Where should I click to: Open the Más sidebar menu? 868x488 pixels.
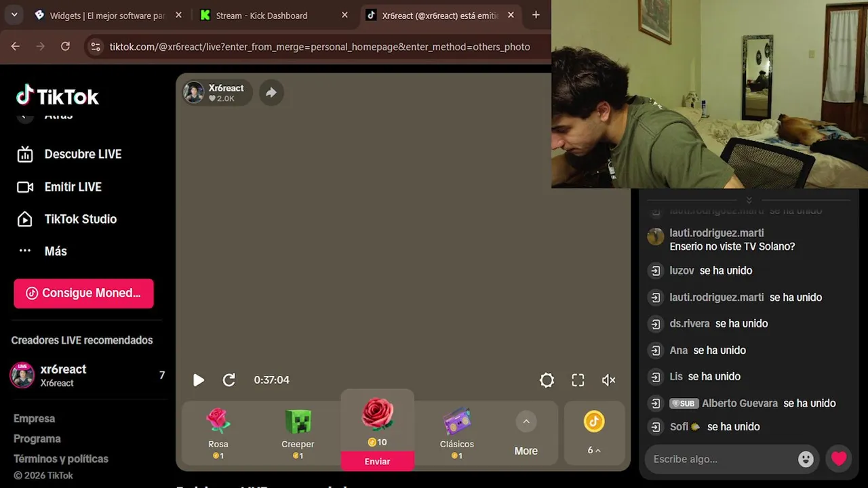tap(42, 251)
